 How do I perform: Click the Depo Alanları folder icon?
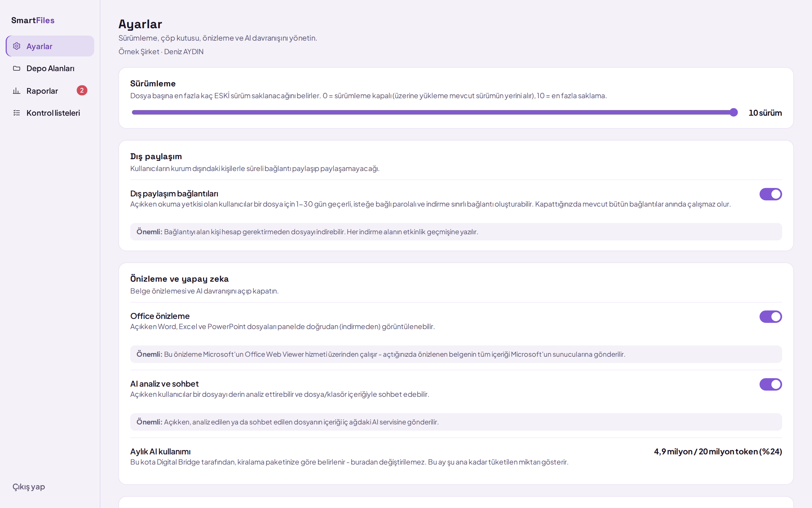click(17, 68)
